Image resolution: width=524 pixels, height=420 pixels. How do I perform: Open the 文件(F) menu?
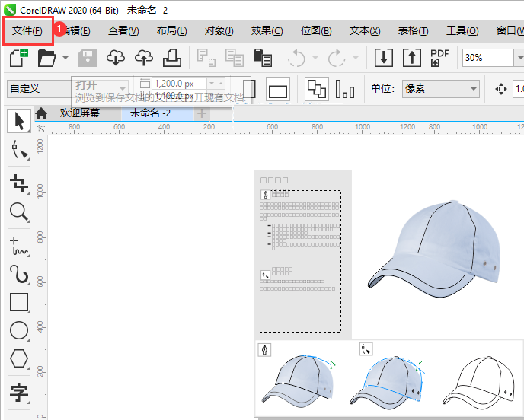tap(27, 31)
